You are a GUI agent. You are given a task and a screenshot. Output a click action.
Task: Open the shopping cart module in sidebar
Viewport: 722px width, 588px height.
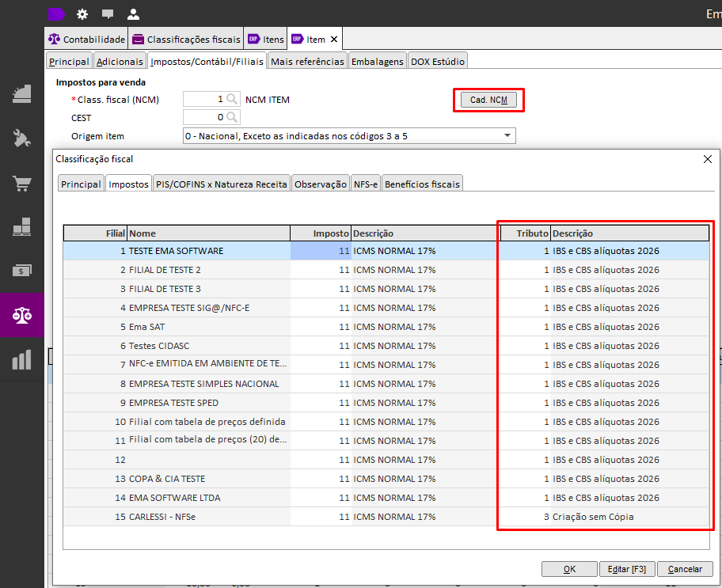click(x=22, y=184)
